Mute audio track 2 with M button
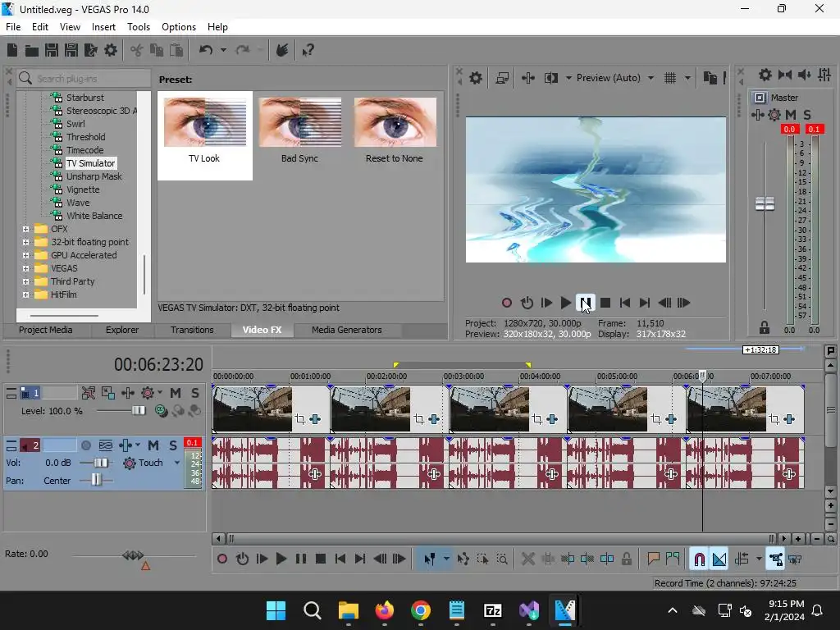 click(x=153, y=445)
